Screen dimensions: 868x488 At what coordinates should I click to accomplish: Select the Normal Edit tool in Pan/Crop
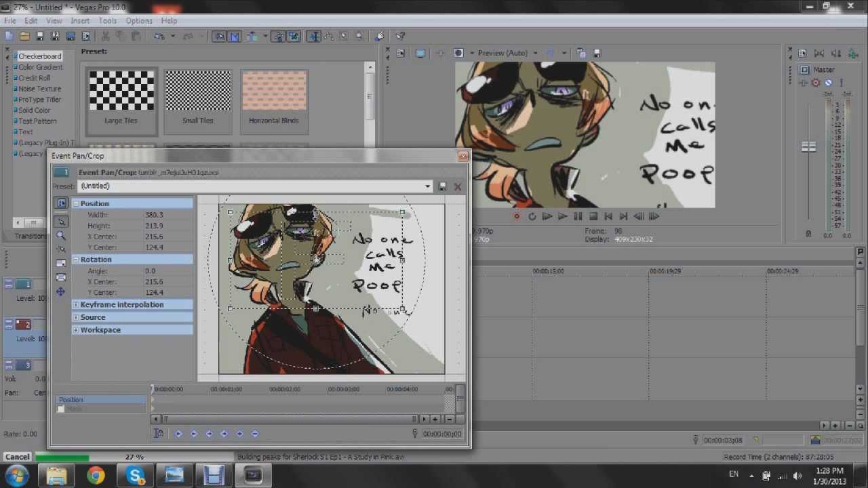pyautogui.click(x=61, y=222)
